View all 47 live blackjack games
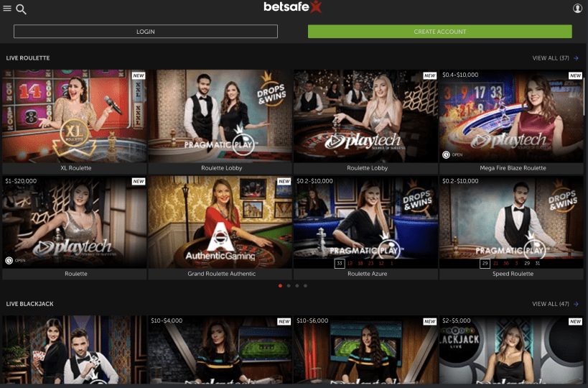This screenshot has width=588, height=388. coord(551,304)
